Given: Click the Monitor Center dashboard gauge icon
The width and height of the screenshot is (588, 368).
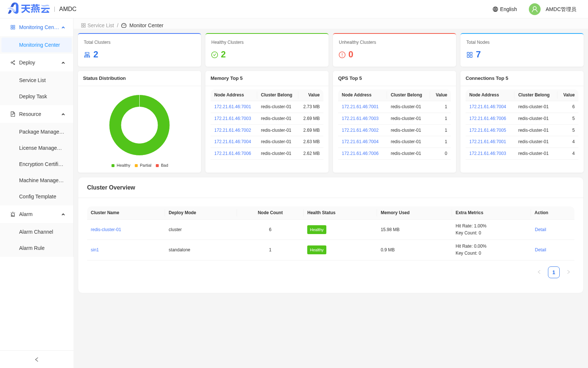Looking at the screenshot, I should pos(124,25).
